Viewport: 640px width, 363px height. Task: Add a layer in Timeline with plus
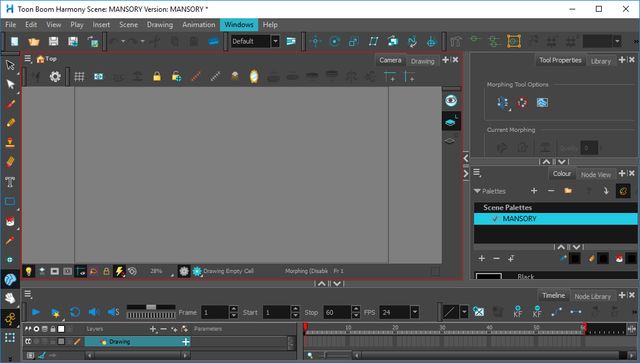pyautogui.click(x=153, y=329)
